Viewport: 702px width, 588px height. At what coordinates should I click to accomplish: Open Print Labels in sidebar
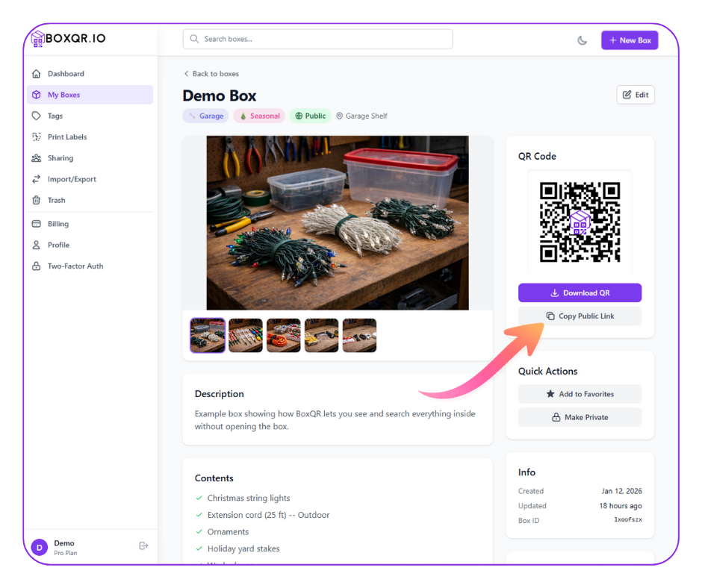(67, 137)
